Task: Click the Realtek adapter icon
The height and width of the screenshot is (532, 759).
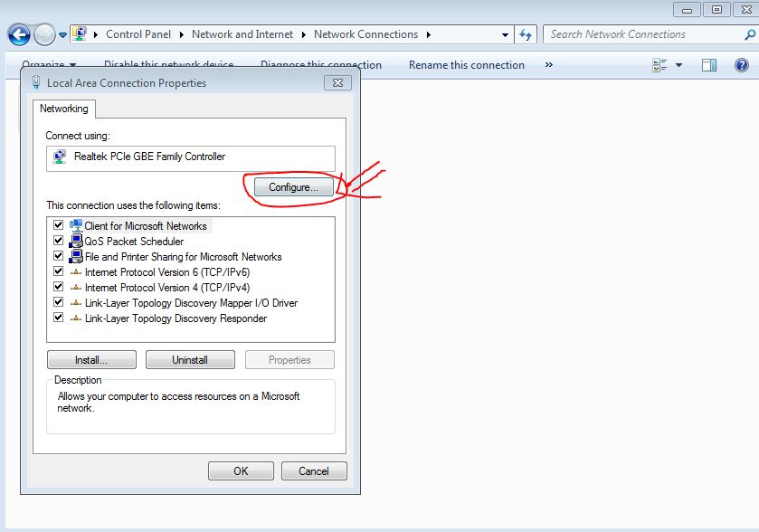Action: click(60, 157)
